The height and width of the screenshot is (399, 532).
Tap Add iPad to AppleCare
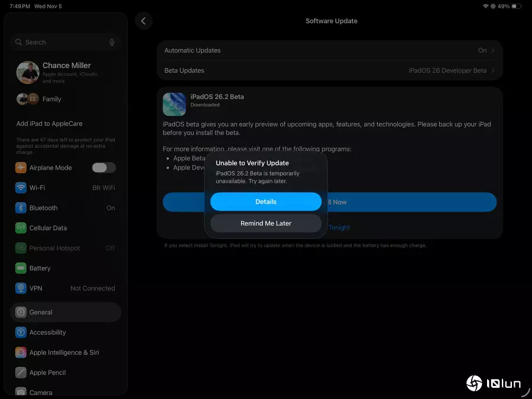(50, 124)
